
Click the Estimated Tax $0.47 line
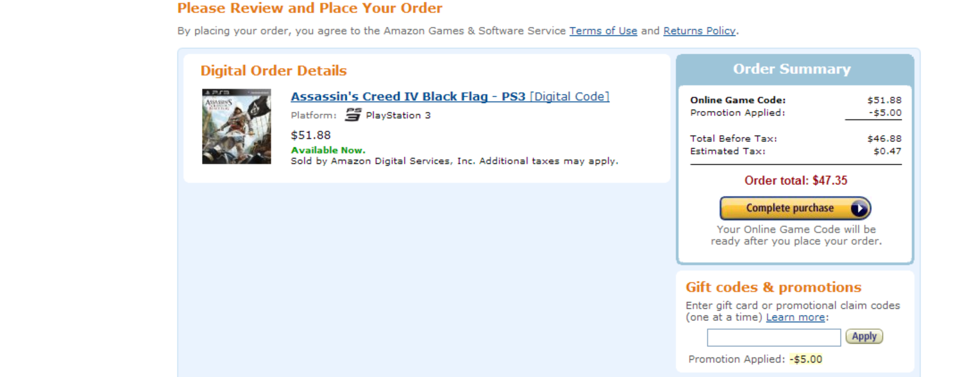[795, 152]
